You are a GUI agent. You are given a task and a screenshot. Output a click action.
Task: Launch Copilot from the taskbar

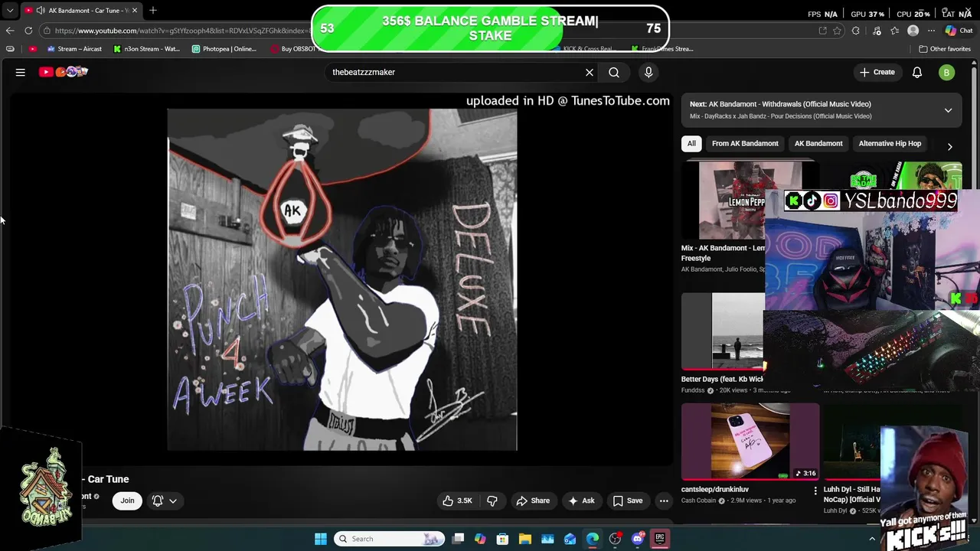coord(480,539)
